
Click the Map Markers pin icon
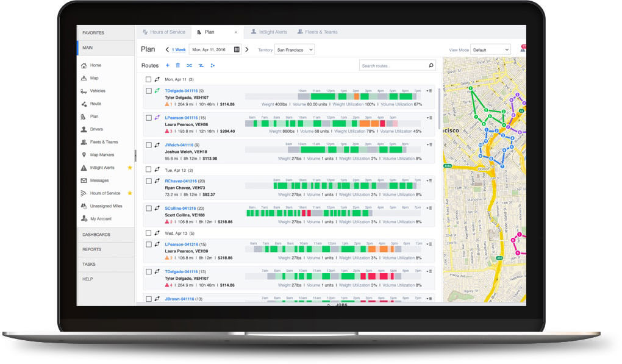coord(84,155)
